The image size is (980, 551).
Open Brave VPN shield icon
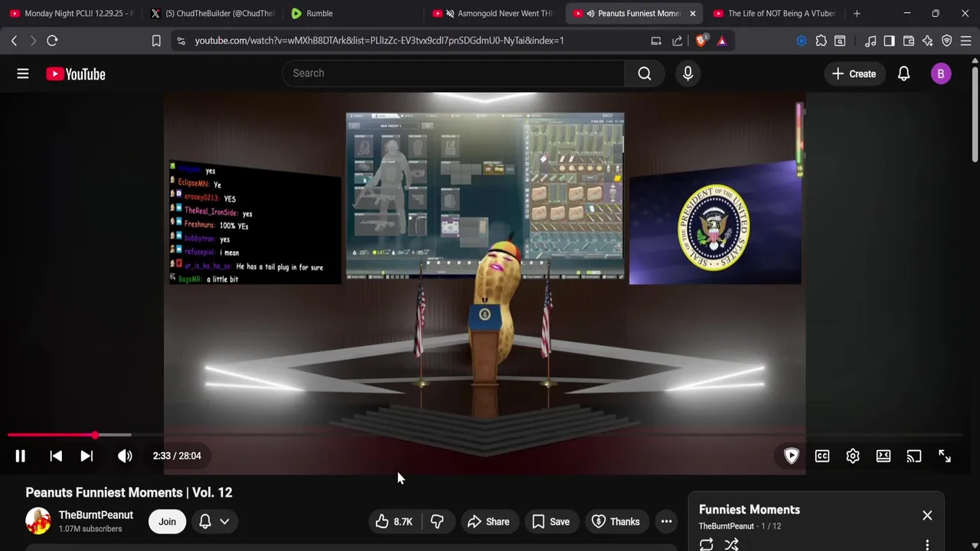click(x=947, y=41)
